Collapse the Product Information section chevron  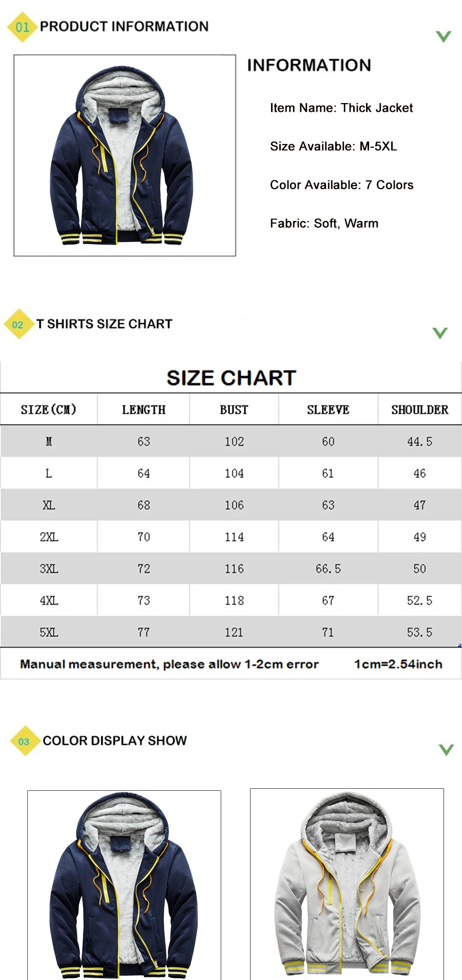click(x=443, y=36)
